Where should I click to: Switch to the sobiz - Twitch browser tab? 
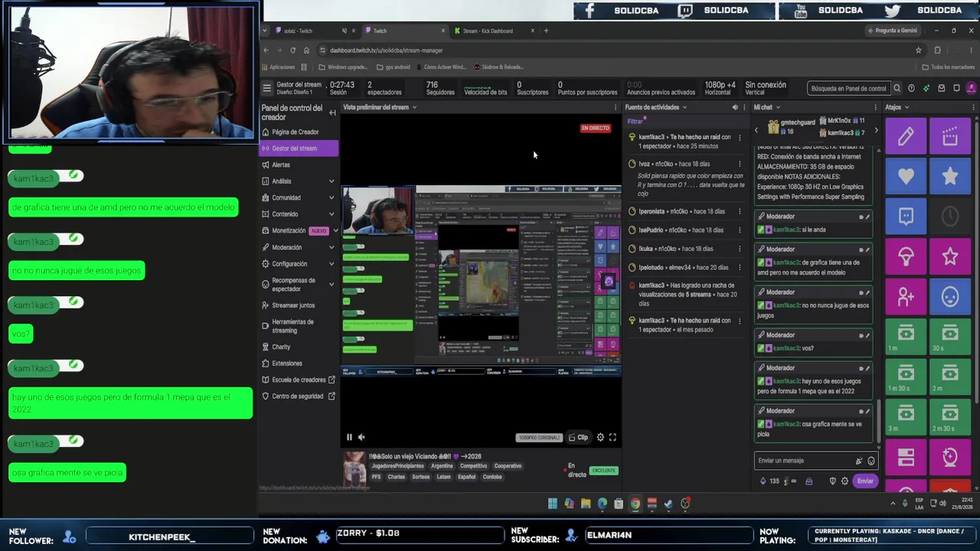point(306,31)
